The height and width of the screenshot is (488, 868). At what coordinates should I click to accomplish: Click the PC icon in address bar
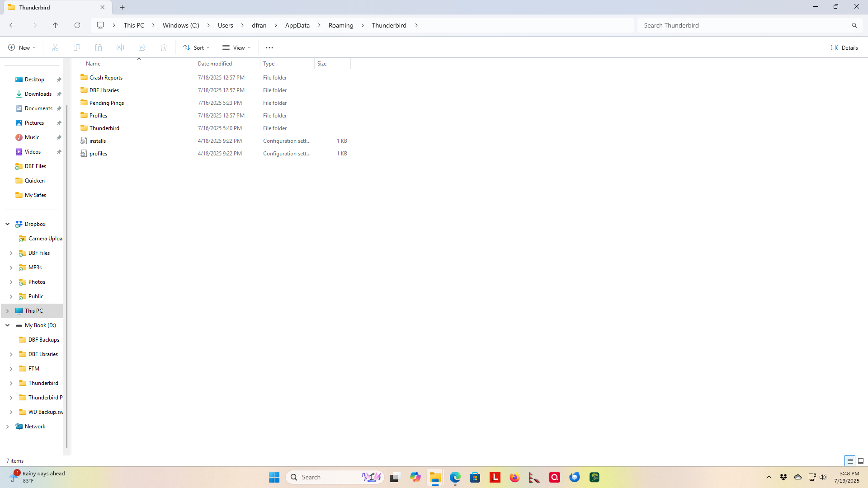(x=100, y=25)
